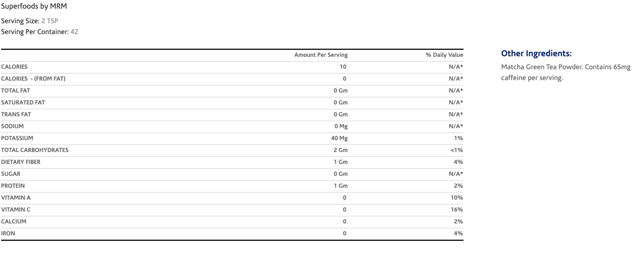Click the POTASSIUM amount "40 Mg"

pos(339,138)
